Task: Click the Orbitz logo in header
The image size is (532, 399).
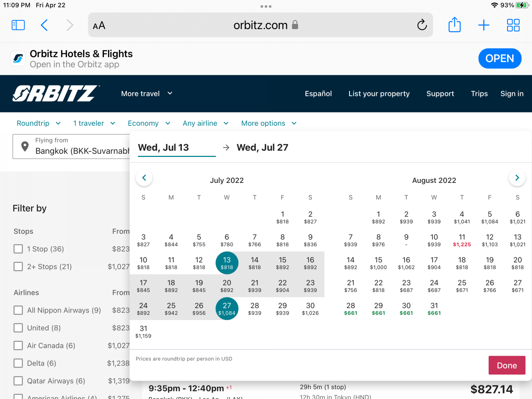Action: tap(56, 94)
